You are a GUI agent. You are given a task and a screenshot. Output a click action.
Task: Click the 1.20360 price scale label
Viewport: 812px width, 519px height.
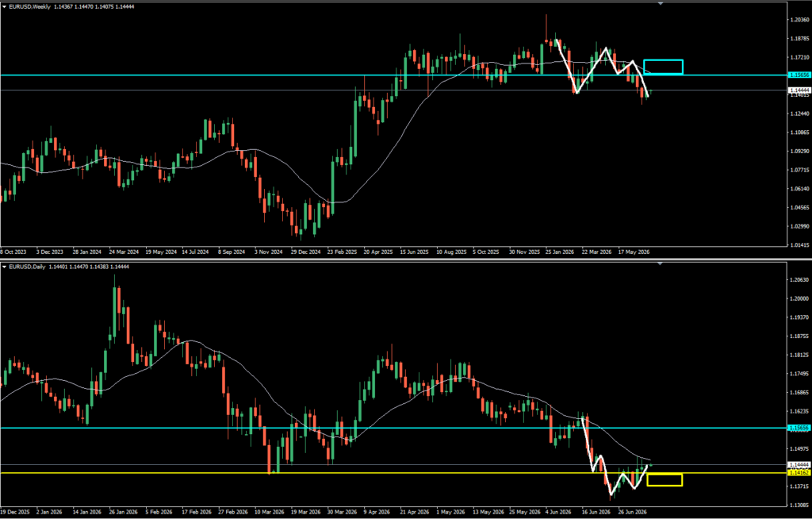pyautogui.click(x=799, y=20)
